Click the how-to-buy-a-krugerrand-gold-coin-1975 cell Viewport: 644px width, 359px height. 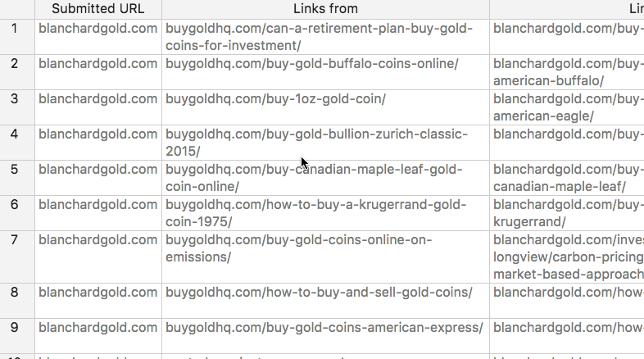tap(326, 213)
